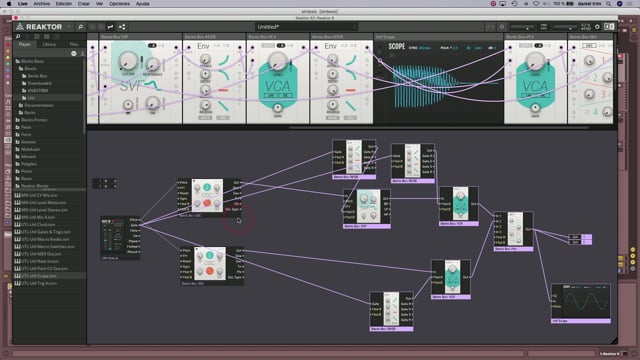Image resolution: width=640 pixels, height=360 pixels.
Task: Click the browser magnifier icon in Reaktor toolbar
Action: (80, 27)
